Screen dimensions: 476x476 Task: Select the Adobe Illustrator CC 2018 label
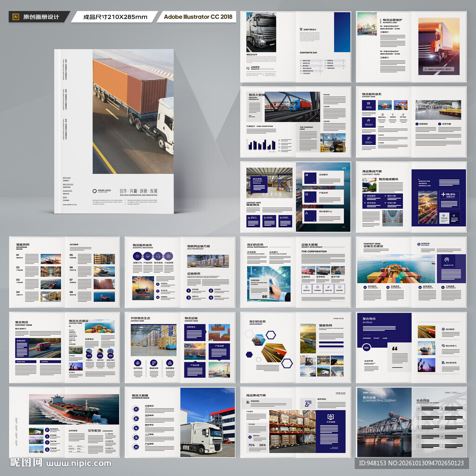coord(198,17)
